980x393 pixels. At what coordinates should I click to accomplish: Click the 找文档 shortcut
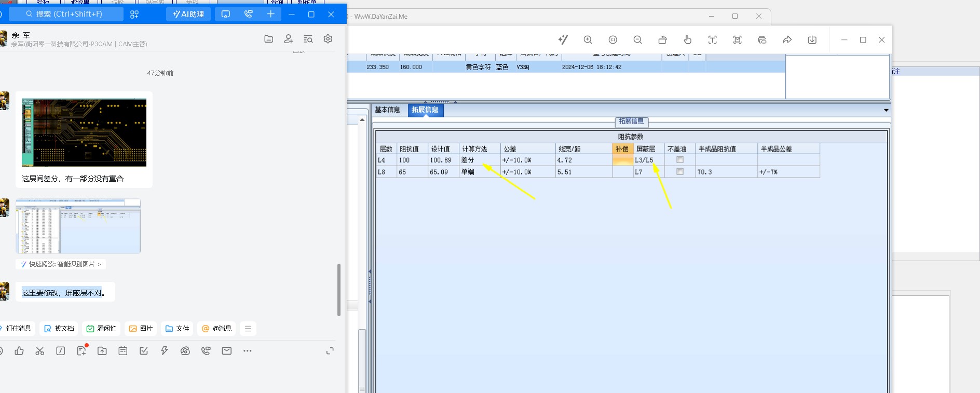pyautogui.click(x=59, y=329)
